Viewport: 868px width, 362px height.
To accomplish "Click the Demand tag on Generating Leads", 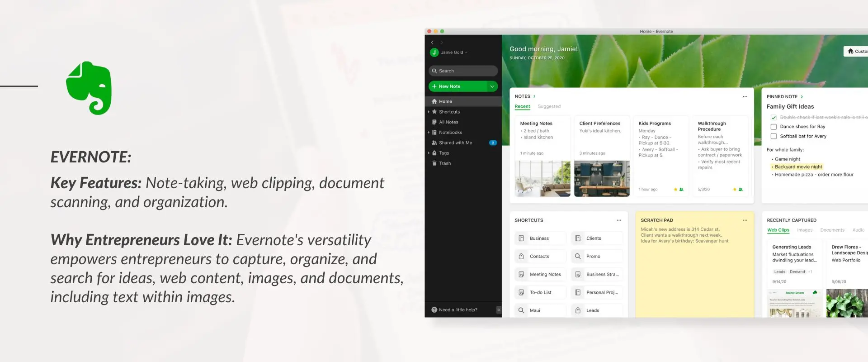I will (797, 272).
